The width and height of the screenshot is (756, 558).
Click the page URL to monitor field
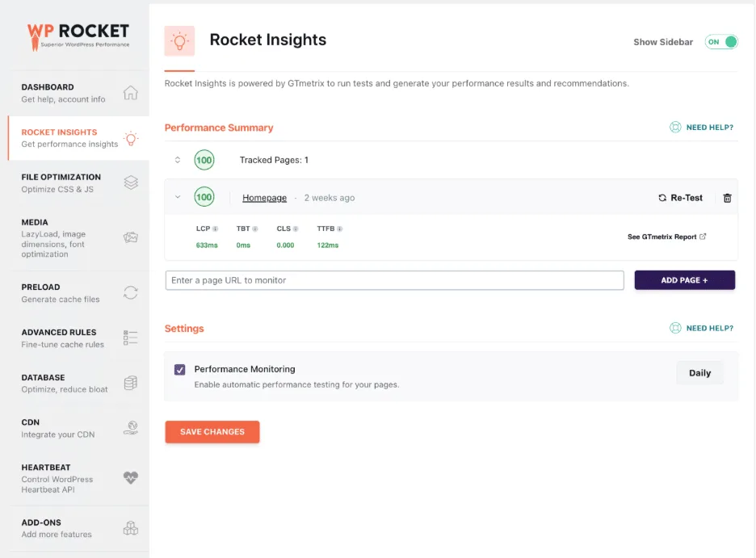pyautogui.click(x=394, y=280)
